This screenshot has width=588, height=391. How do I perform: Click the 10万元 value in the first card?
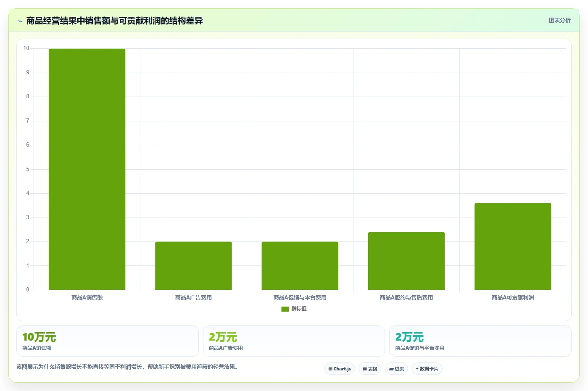(x=39, y=337)
